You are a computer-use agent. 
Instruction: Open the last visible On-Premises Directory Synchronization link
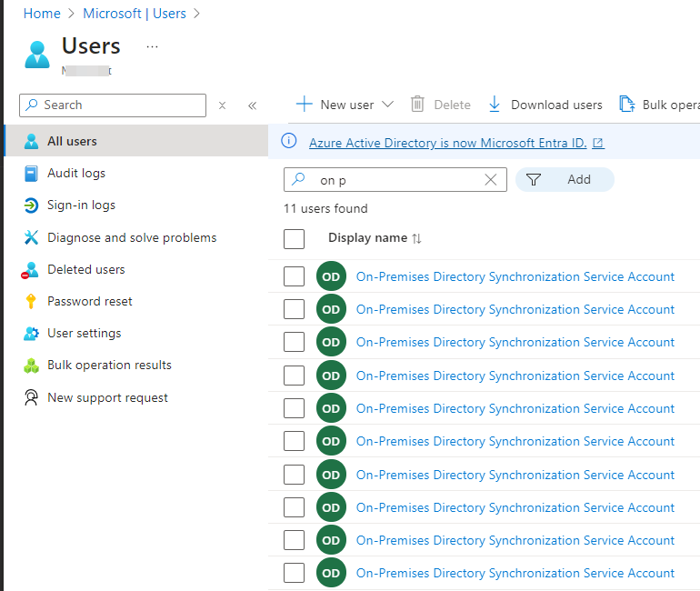click(x=515, y=573)
